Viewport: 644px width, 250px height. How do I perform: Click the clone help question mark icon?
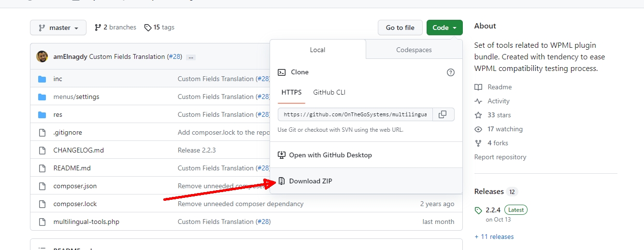pyautogui.click(x=451, y=72)
